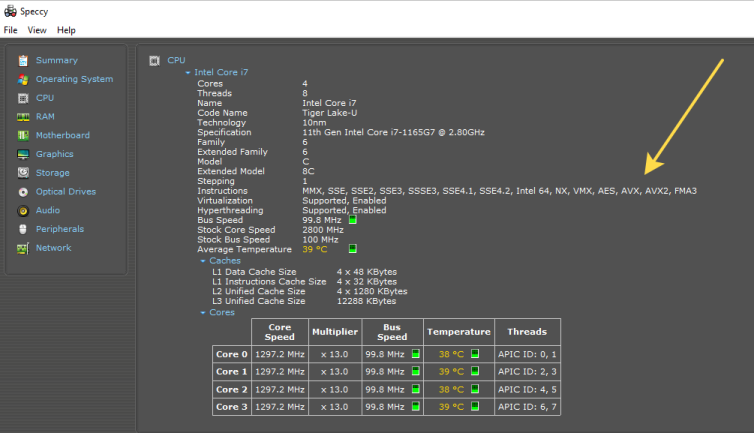Image resolution: width=754 pixels, height=433 pixels.
Task: Click the L1 Data Cache Size value
Action: tap(366, 272)
